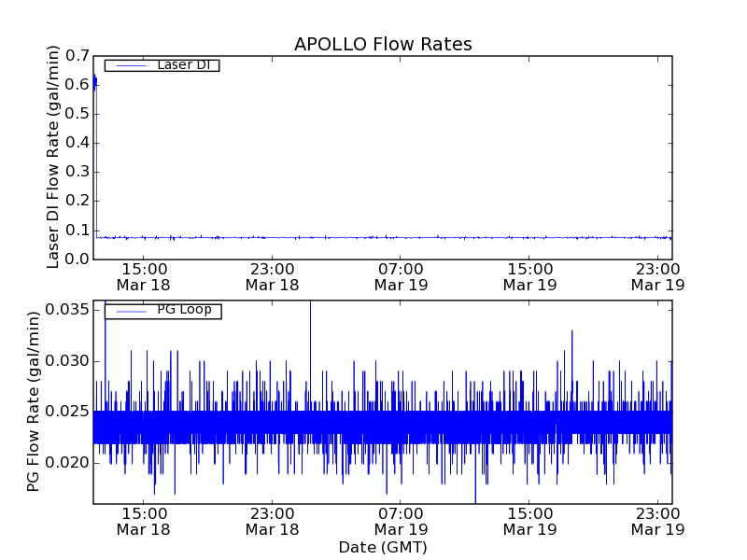Viewport: 747px width, 560px height.
Task: Click the blue line sample in Laser DI legend
Action: coord(129,65)
